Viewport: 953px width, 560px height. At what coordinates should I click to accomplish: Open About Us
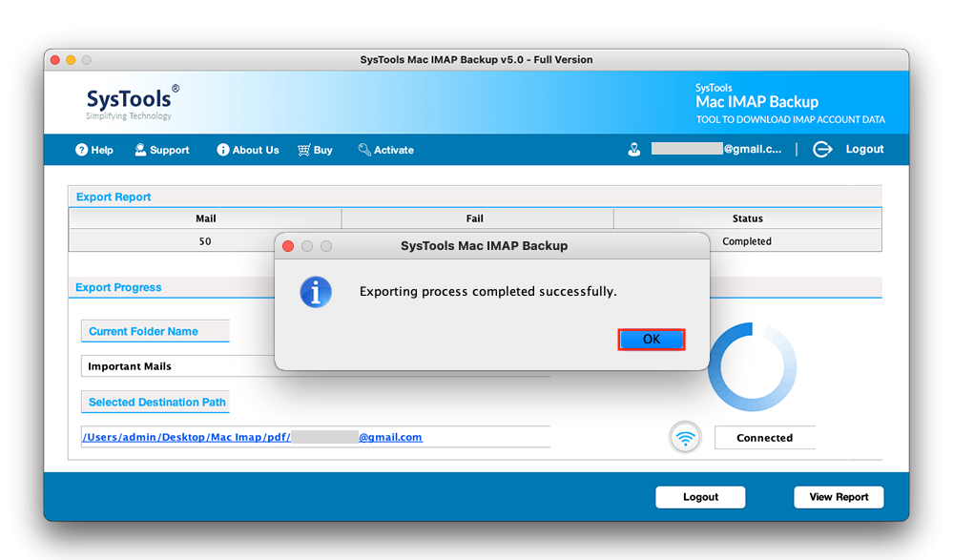coord(248,150)
